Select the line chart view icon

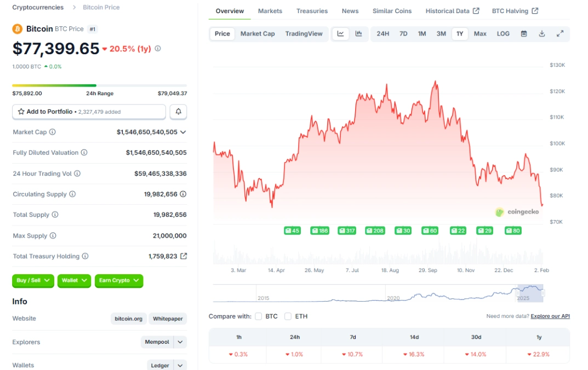[x=341, y=33]
